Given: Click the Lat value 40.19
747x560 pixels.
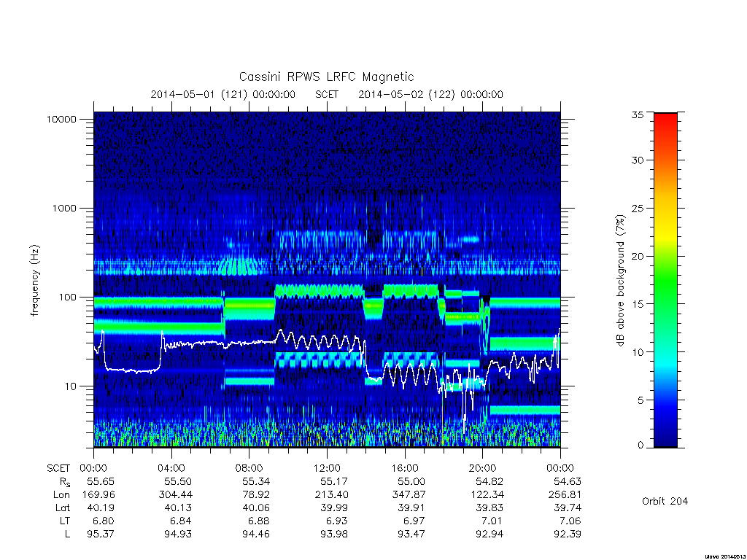Looking at the screenshot, I should [x=101, y=508].
